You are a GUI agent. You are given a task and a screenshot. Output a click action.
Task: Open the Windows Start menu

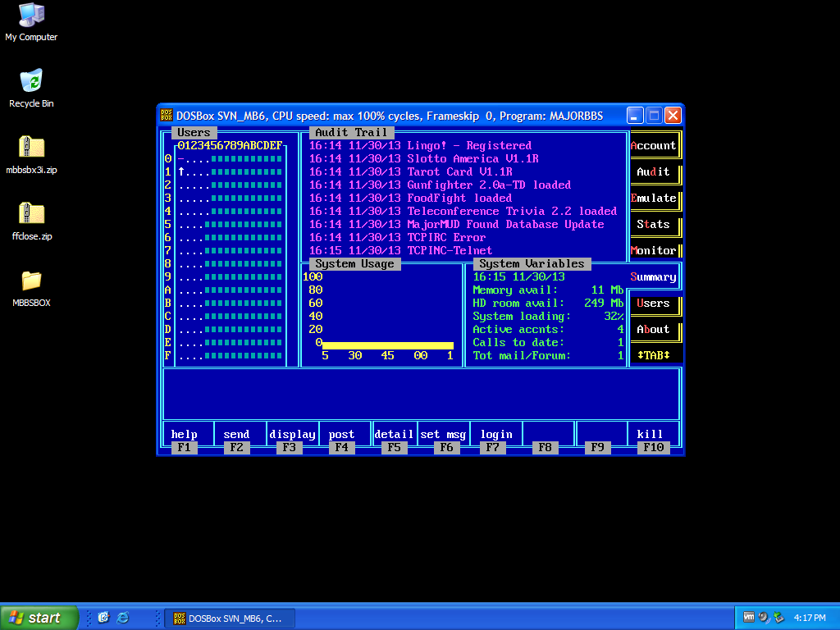tap(39, 618)
